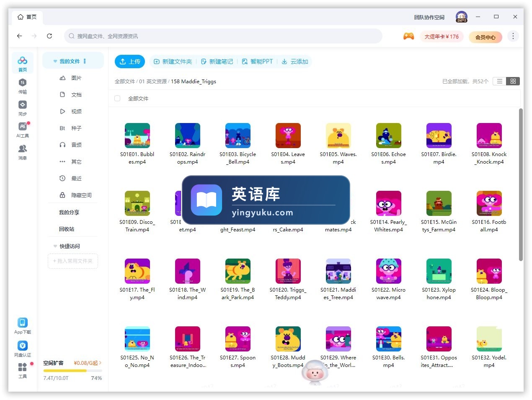The width and height of the screenshot is (532, 400).
Task: Open the 传输 transfer sidebar icon
Action: tap(23, 86)
